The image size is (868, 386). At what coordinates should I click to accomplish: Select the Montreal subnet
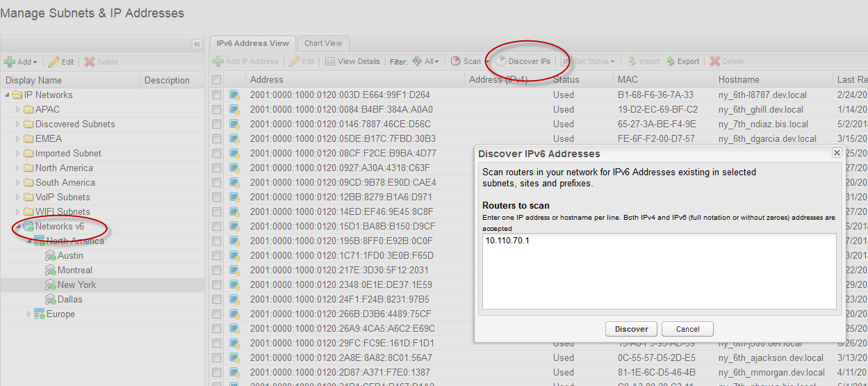coord(75,270)
